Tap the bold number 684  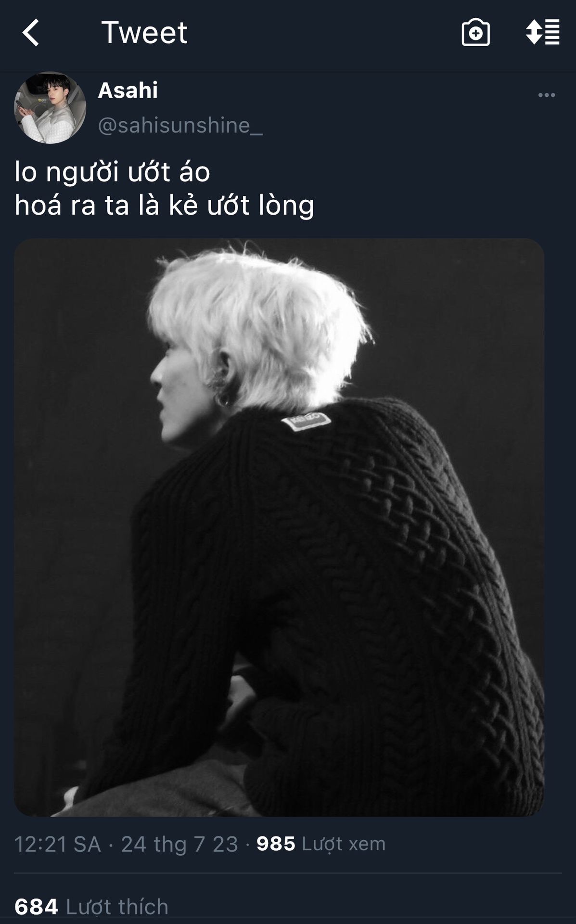pyautogui.click(x=37, y=907)
